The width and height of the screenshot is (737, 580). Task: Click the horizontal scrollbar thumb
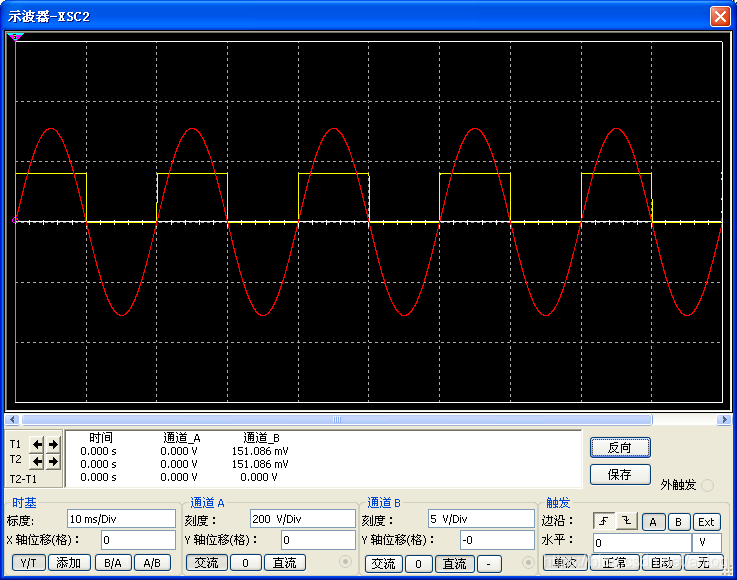pos(337,419)
